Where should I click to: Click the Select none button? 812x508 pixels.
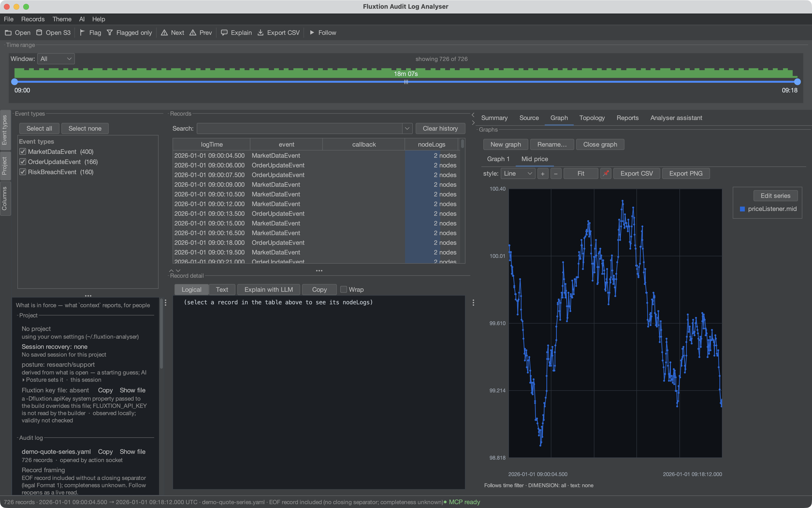(x=85, y=128)
